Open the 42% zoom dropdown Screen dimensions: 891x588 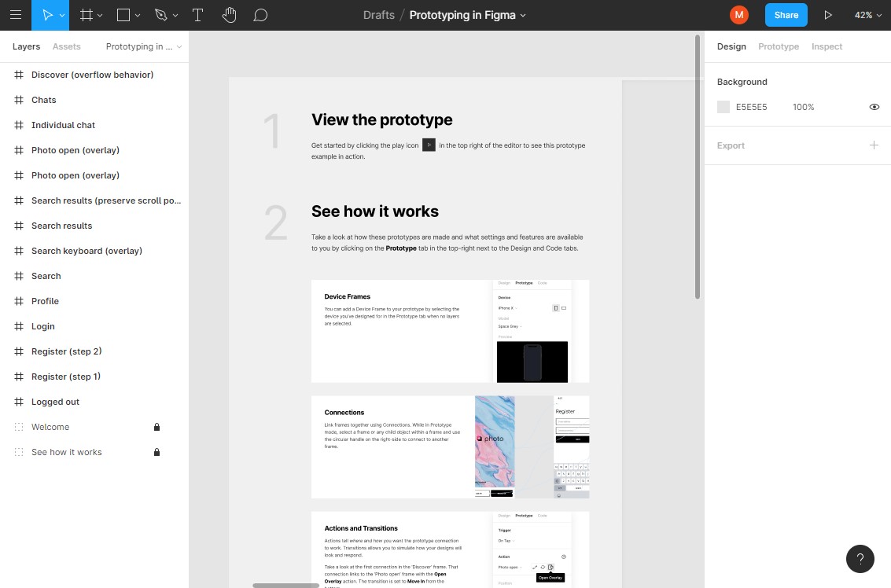(x=867, y=16)
